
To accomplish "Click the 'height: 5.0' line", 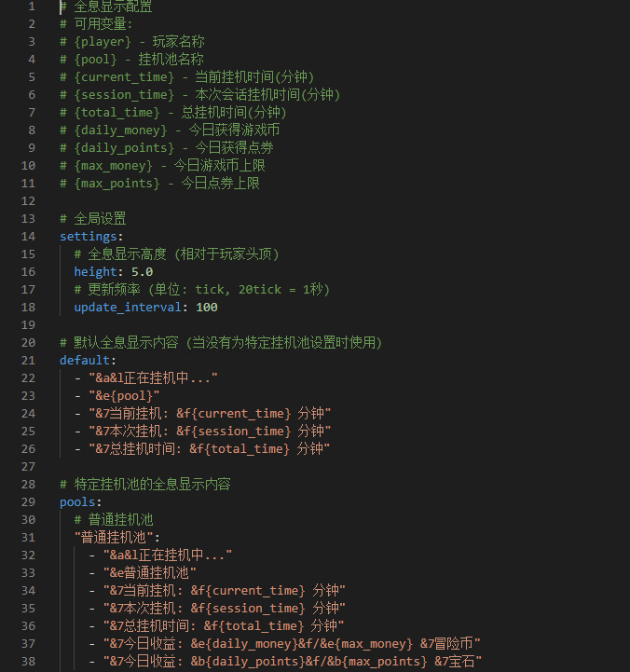I will [113, 272].
